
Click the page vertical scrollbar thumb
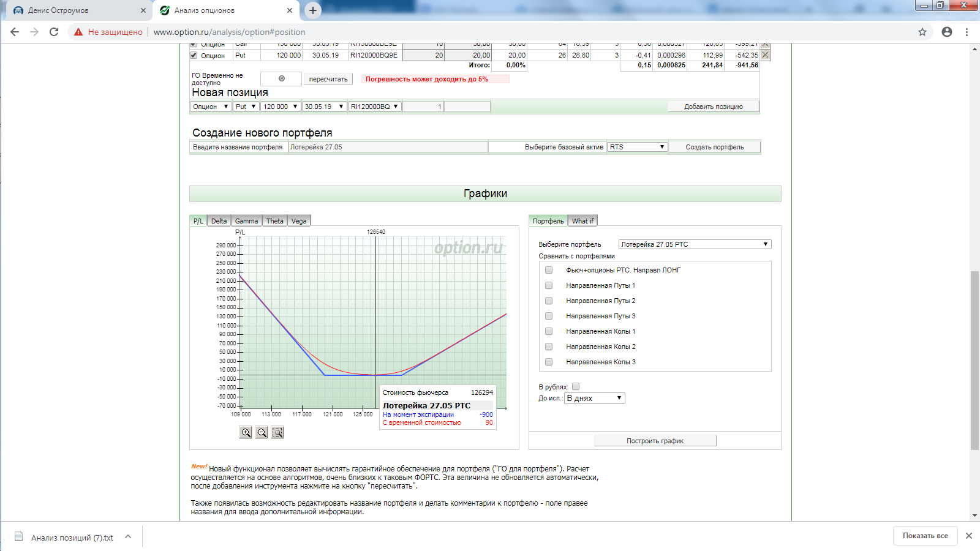point(974,360)
